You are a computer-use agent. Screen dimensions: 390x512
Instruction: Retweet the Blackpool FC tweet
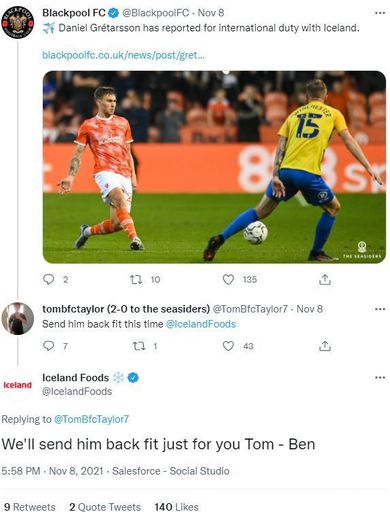pos(136,279)
